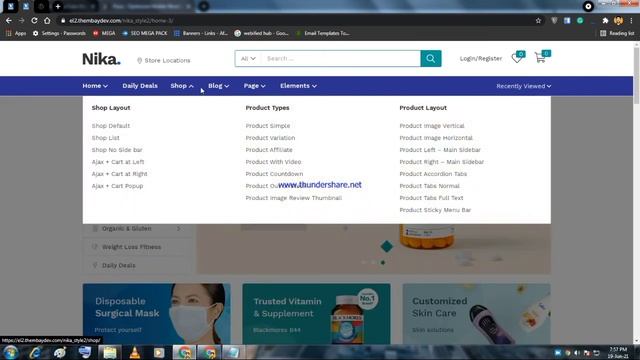Screen dimensions: 640x360
Task: Click the Store Locations pin icon
Action: tap(139, 60)
